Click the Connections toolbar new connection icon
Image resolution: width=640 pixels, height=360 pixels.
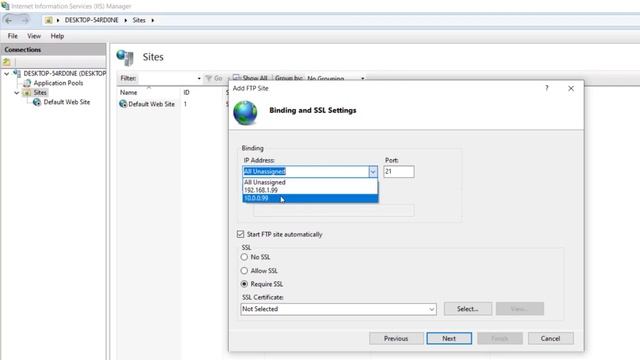pos(7,62)
